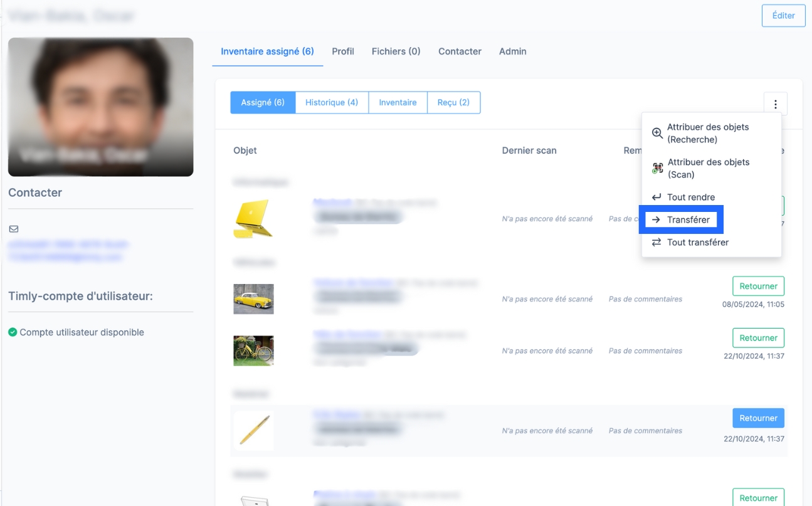Click the user profile photo
812x506 pixels.
(x=100, y=107)
